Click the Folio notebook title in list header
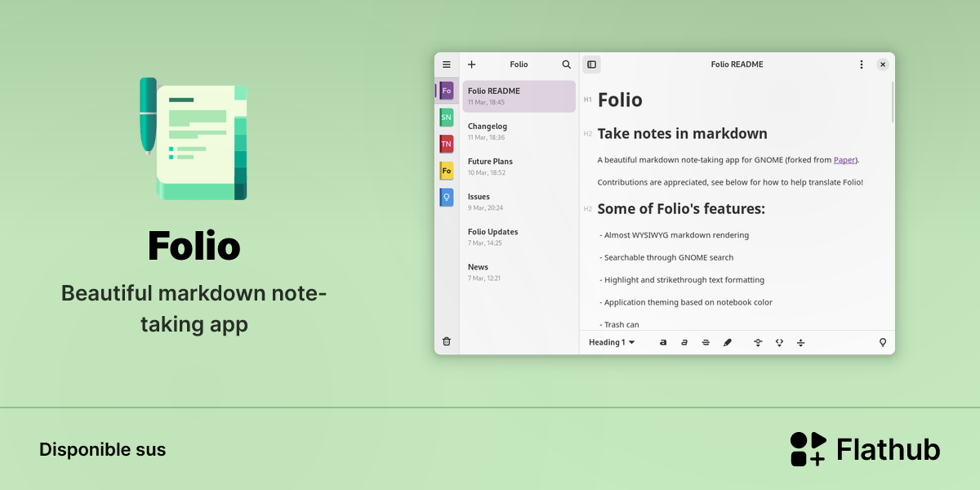Viewport: 980px width, 490px height. [519, 65]
